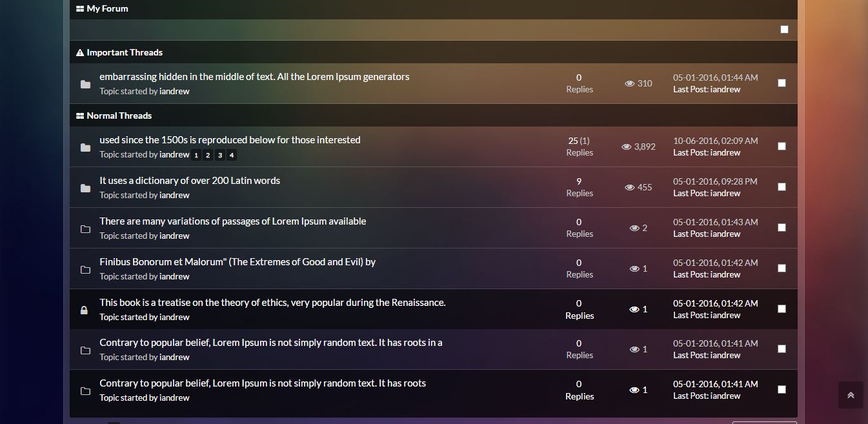Click the folder icon for the 1500s thread
The height and width of the screenshot is (424, 868).
[x=85, y=148]
